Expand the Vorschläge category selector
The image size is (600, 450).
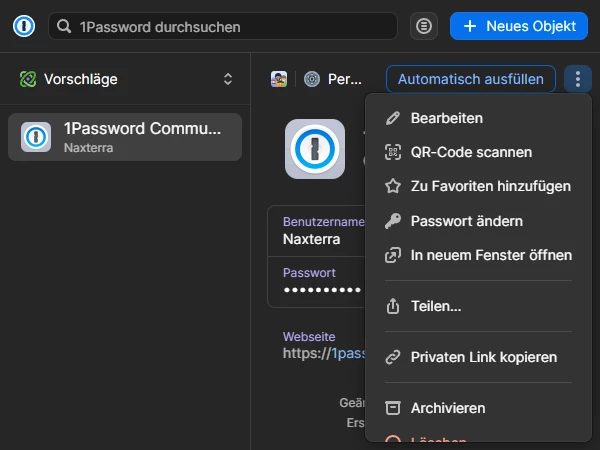click(x=126, y=79)
